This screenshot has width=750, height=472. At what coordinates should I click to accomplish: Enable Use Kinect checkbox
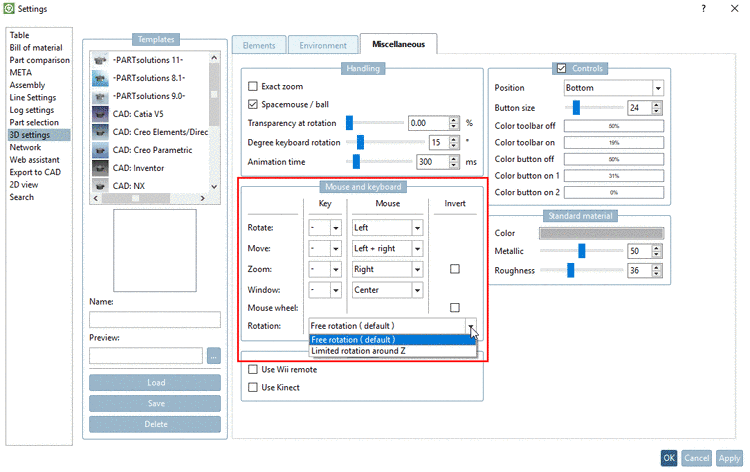(x=253, y=387)
